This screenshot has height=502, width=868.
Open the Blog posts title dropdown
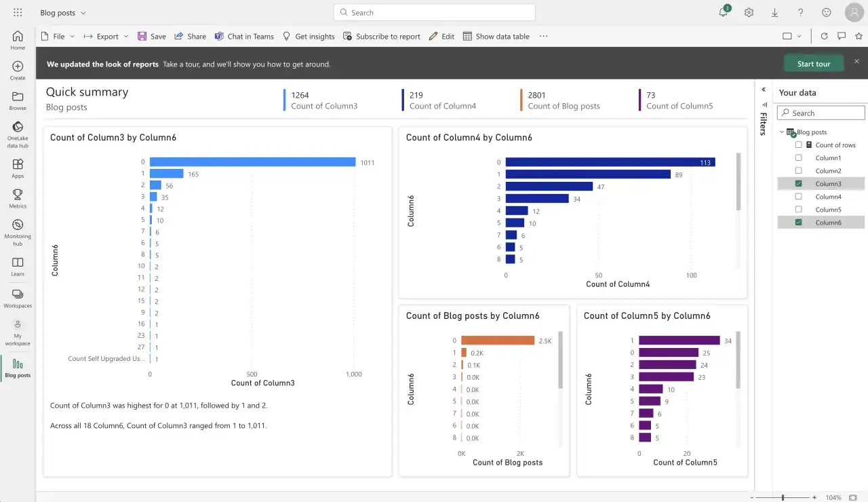tap(63, 13)
